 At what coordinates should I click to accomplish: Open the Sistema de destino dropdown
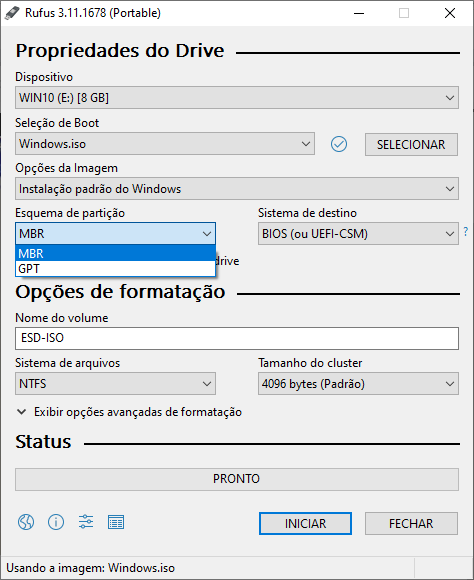coord(358,234)
